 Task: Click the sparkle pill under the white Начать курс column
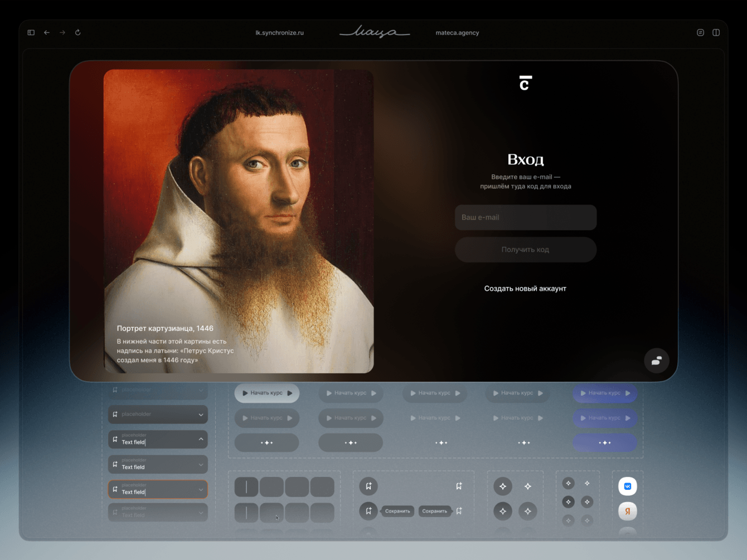(x=267, y=442)
